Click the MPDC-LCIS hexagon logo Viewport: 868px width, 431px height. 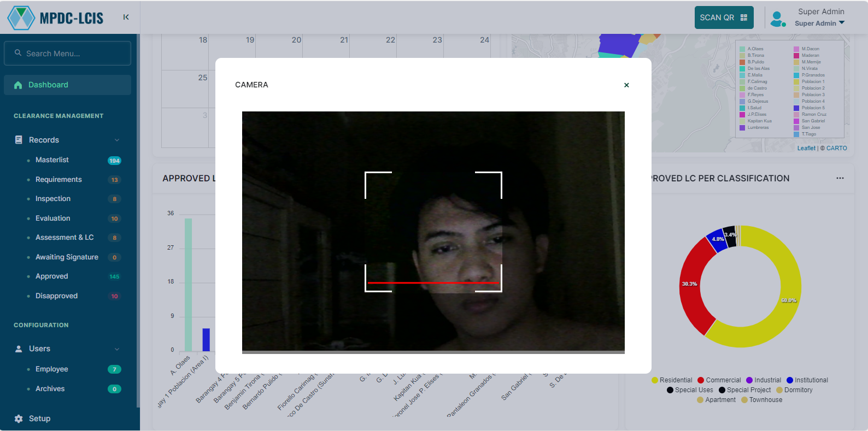click(x=21, y=17)
